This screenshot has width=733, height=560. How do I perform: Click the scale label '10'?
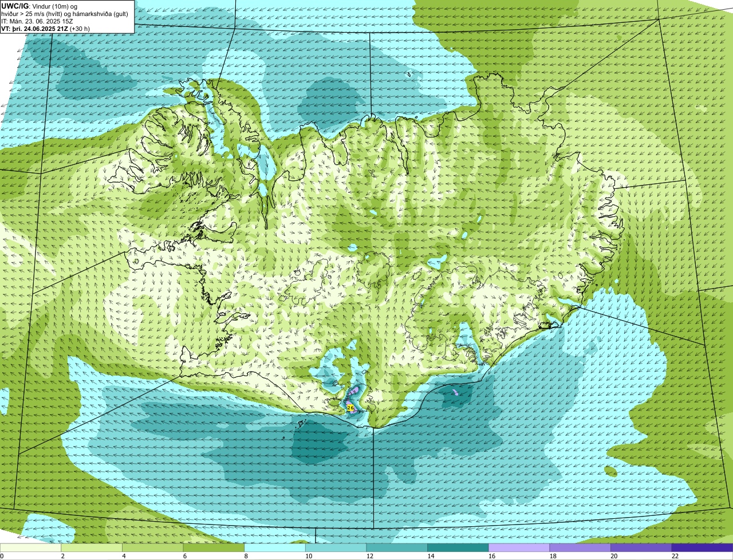pyautogui.click(x=309, y=556)
